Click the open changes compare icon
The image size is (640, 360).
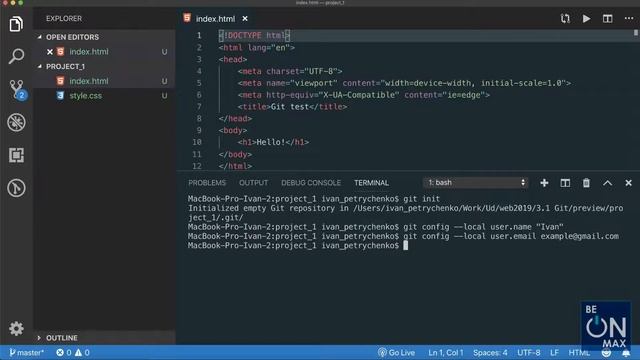[565, 18]
